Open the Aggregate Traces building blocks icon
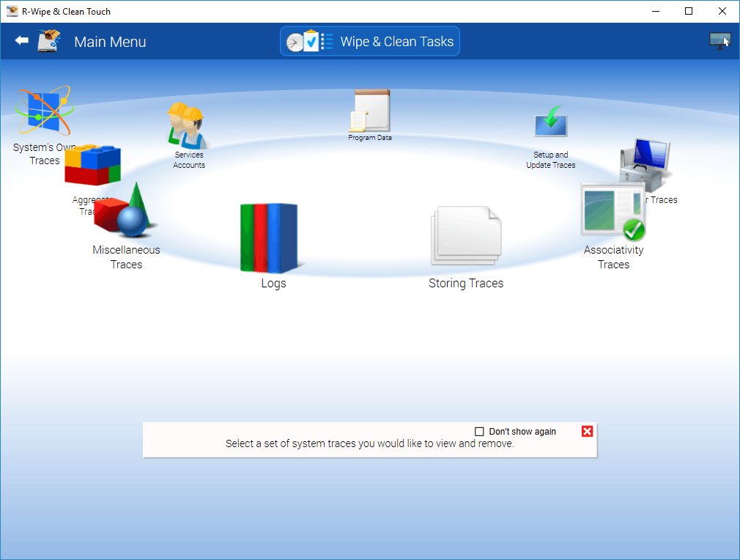Viewport: 740px width, 560px height. click(x=92, y=164)
